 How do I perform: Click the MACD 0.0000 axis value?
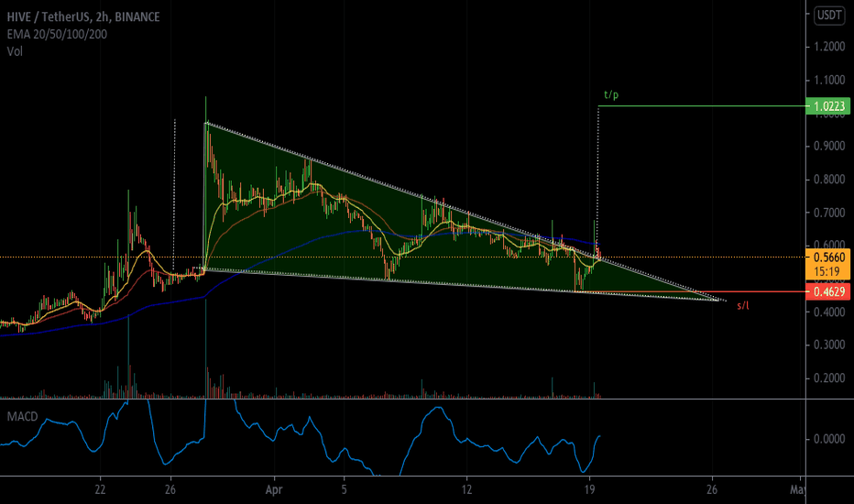point(829,439)
